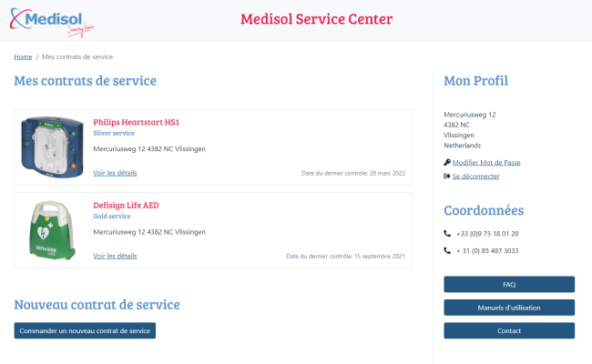Viewport: 592px width, 364px height.
Task: Click the Silver service label
Action: pos(114,133)
